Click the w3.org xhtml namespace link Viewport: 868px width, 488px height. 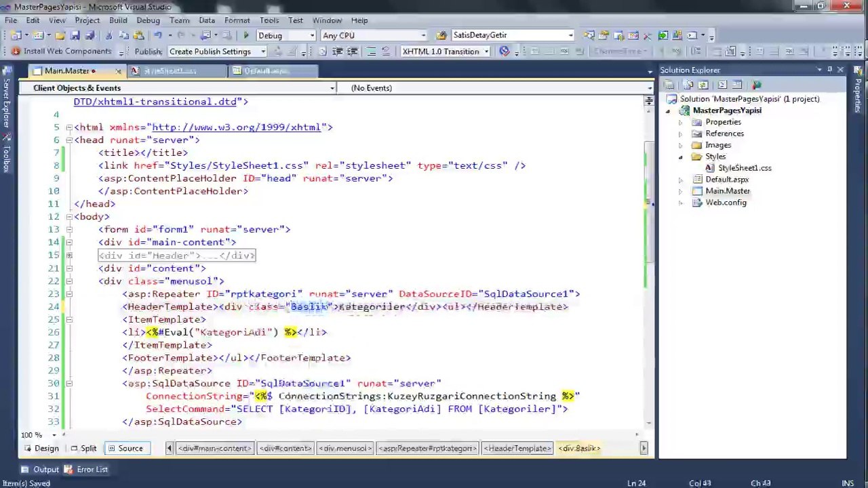pos(236,127)
